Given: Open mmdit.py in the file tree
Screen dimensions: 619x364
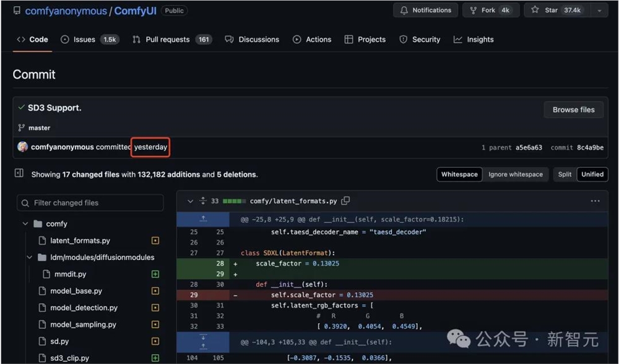Looking at the screenshot, I should tap(71, 274).
